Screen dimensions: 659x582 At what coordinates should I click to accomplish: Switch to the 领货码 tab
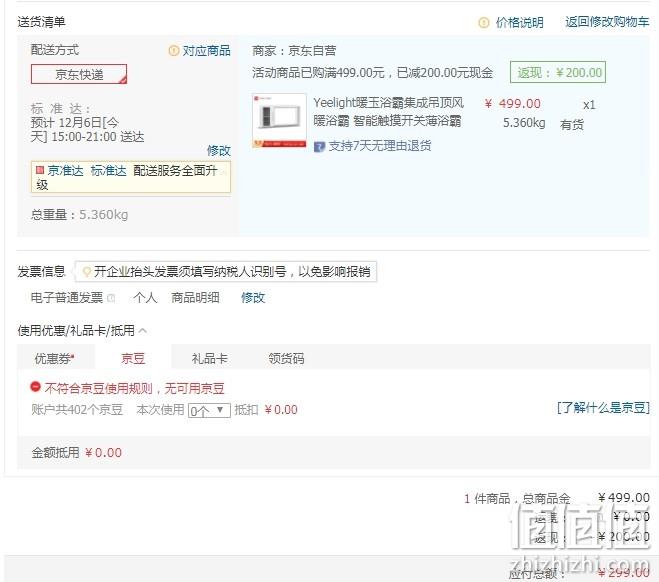pyautogui.click(x=286, y=358)
